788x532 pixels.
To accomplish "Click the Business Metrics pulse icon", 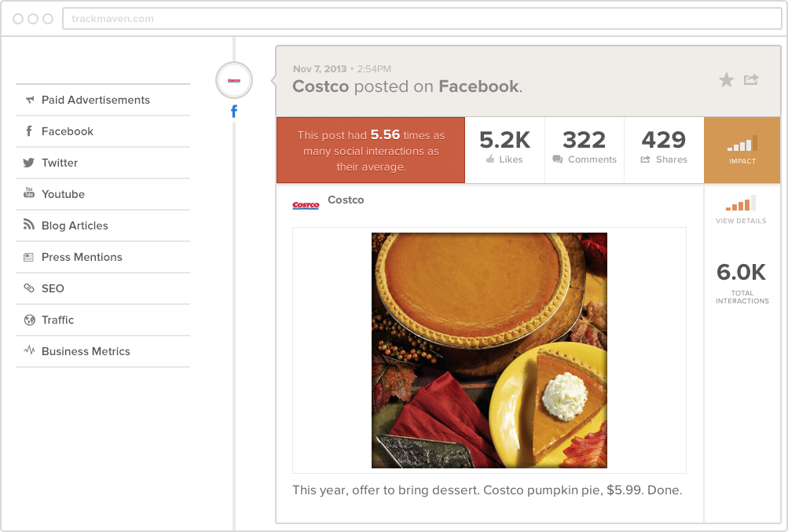I will (x=29, y=350).
